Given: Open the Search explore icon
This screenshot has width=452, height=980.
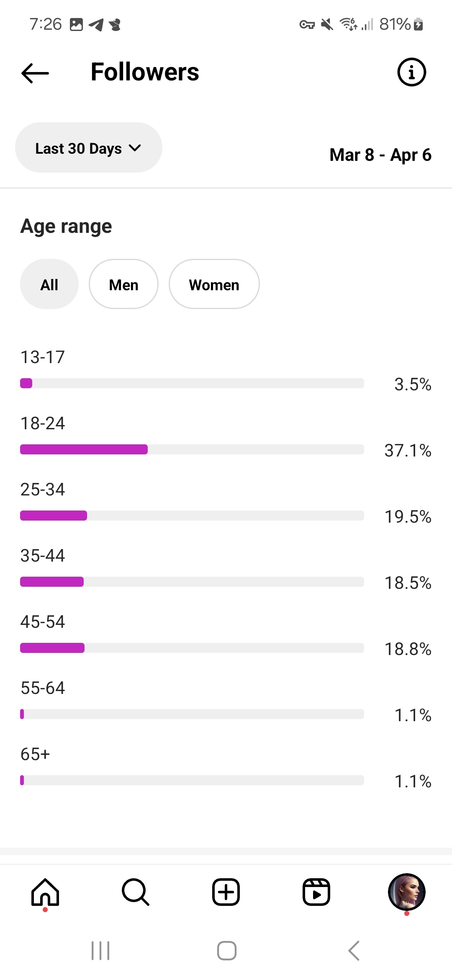Looking at the screenshot, I should tap(135, 892).
